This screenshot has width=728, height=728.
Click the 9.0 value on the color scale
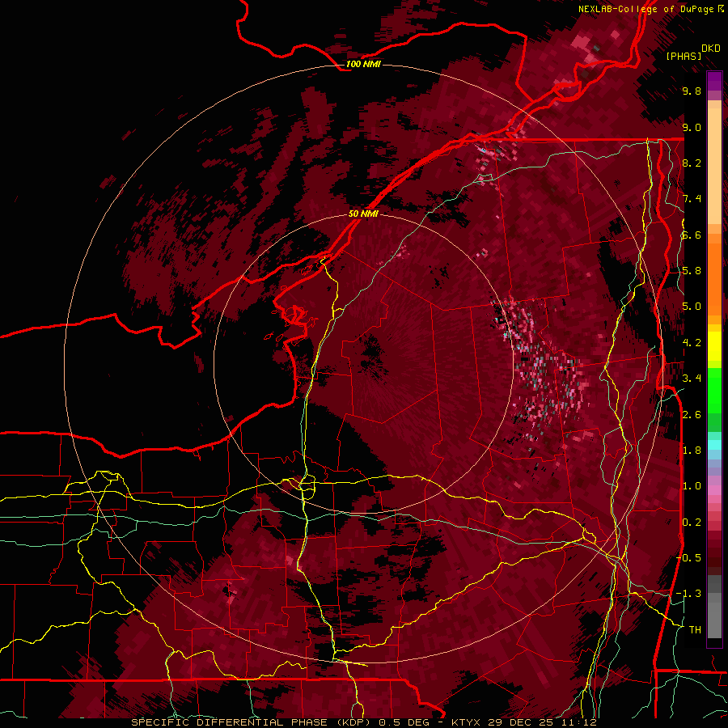point(692,127)
